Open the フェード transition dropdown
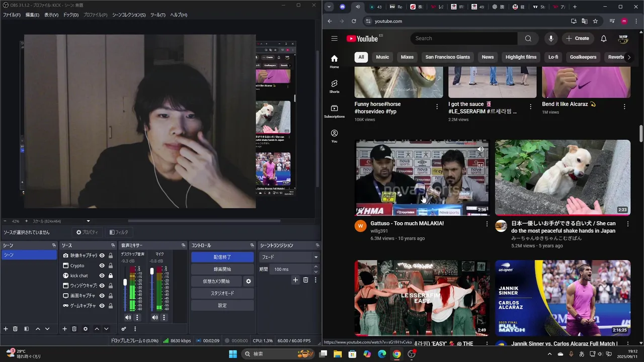The height and width of the screenshot is (362, 644). coord(289,257)
